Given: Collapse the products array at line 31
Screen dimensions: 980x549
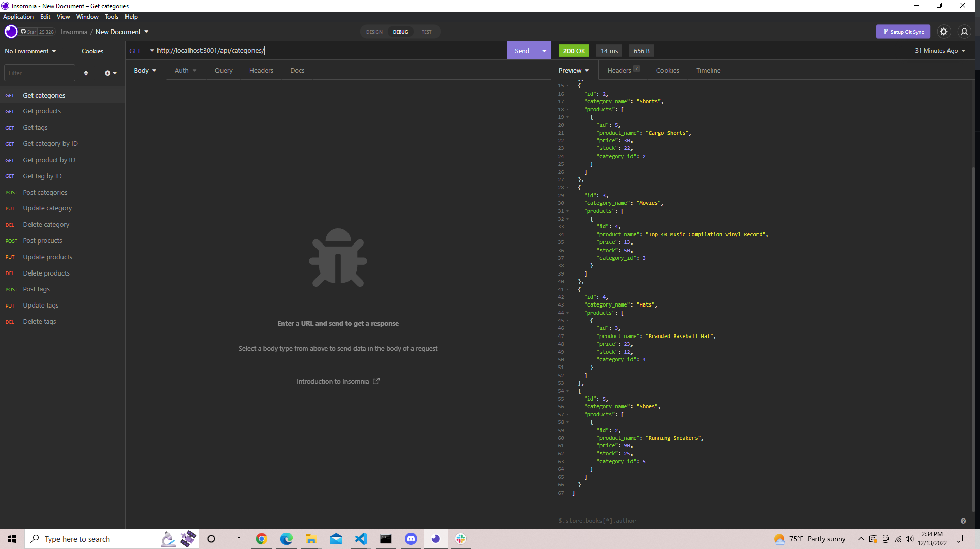Looking at the screenshot, I should [568, 211].
